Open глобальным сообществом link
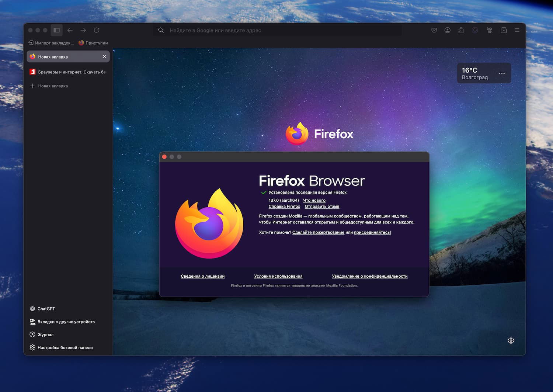The image size is (553, 392). (335, 216)
